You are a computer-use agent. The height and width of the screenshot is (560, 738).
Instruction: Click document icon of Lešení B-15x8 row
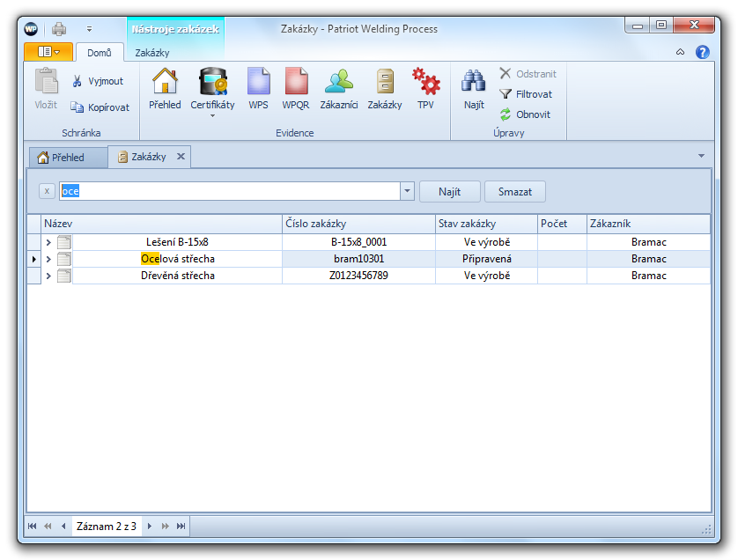pyautogui.click(x=64, y=242)
